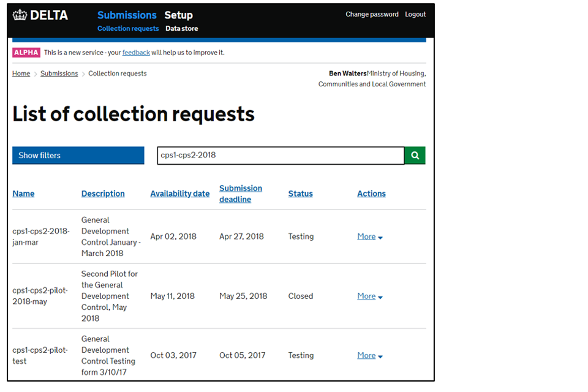Click the Submissions breadcrumb link
The image size is (588, 392).
59,73
